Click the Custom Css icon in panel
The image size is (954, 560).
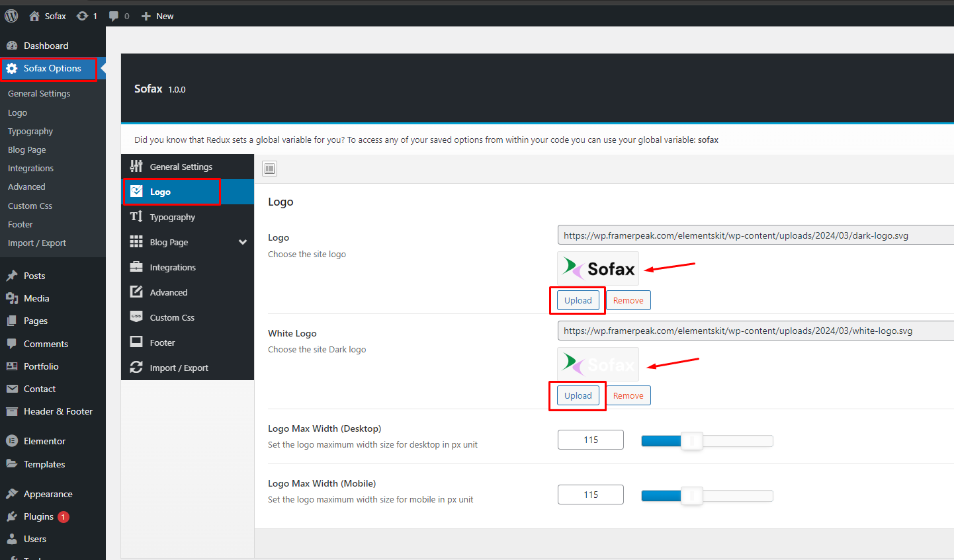(136, 317)
